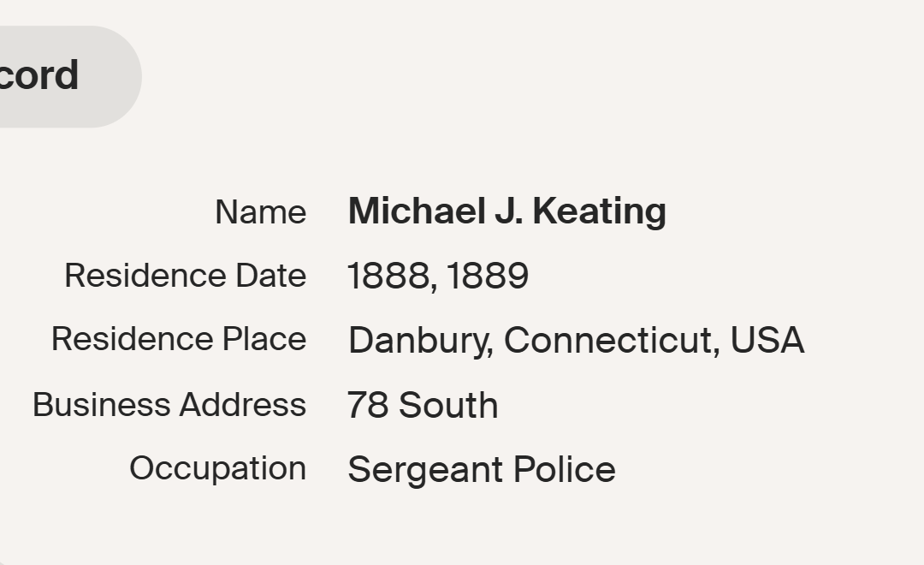Click the Name field label
The height and width of the screenshot is (565, 924).
coord(260,212)
